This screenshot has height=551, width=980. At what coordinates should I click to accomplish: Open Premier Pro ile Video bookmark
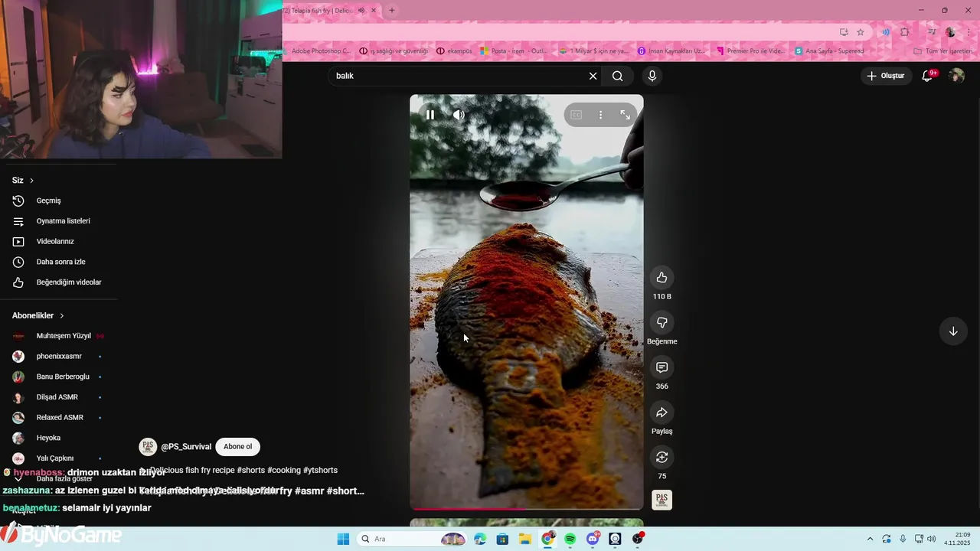coord(751,51)
